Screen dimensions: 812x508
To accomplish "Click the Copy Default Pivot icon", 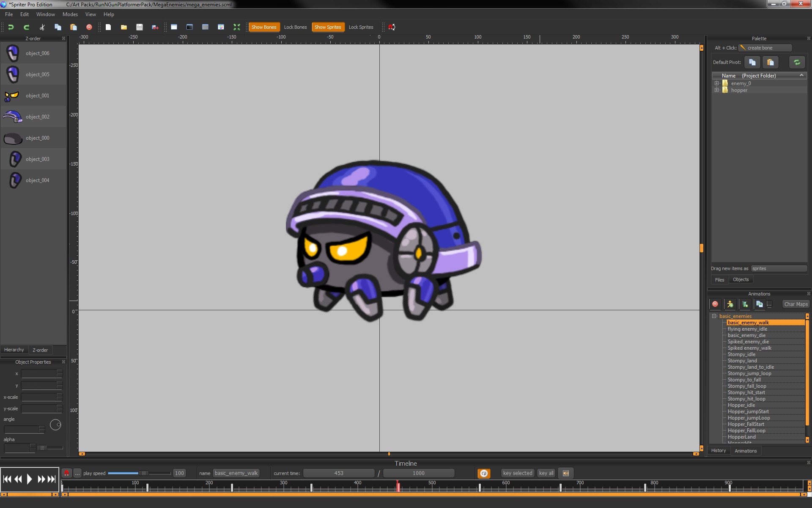I will point(752,62).
